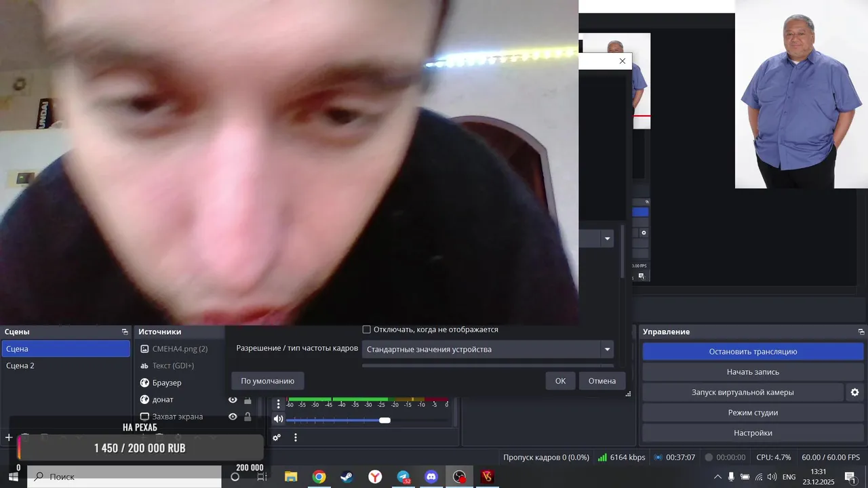This screenshot has height=488, width=868.
Task: Click globe icon of Браузер source
Action: click(x=144, y=383)
